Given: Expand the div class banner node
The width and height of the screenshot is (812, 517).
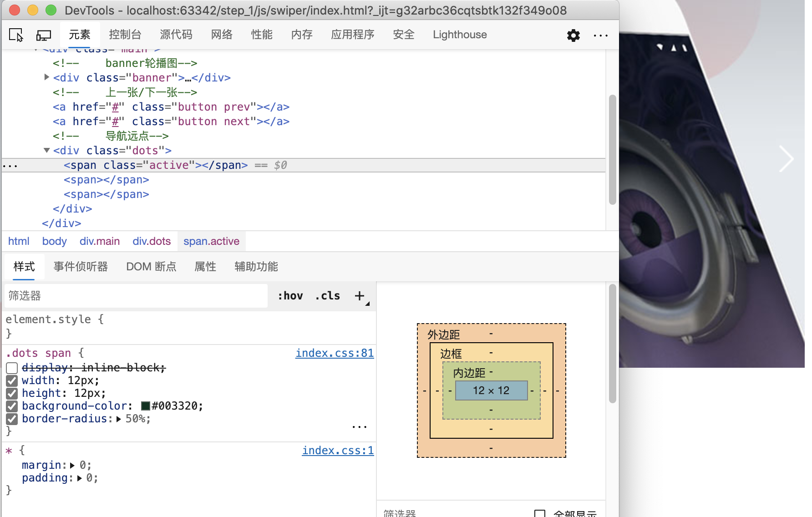Looking at the screenshot, I should (46, 77).
